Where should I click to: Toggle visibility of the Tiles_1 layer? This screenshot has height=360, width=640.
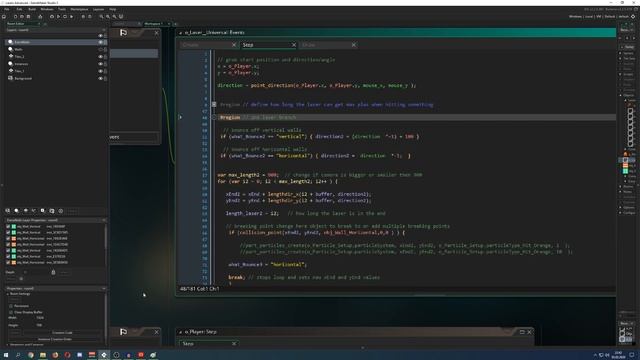coord(100,71)
